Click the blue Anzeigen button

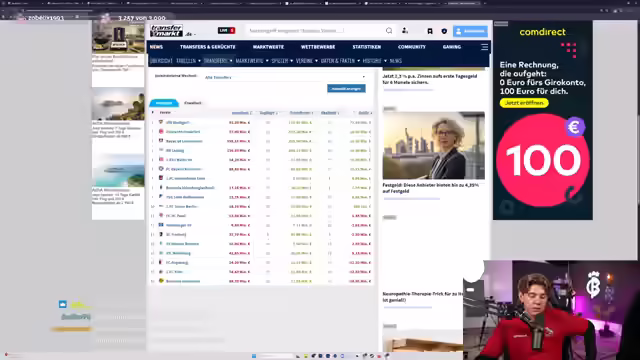pos(346,89)
